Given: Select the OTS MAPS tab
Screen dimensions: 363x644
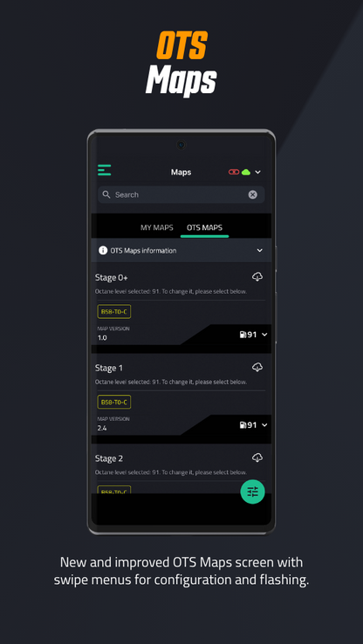Looking at the screenshot, I should tap(204, 227).
